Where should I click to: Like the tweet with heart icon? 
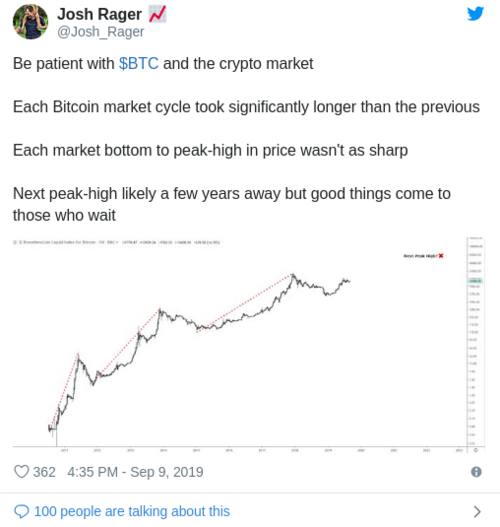pos(22,472)
